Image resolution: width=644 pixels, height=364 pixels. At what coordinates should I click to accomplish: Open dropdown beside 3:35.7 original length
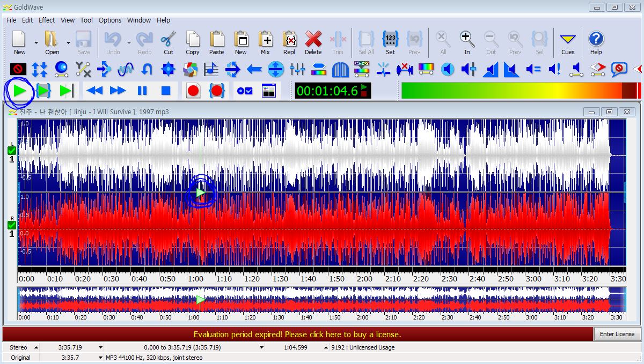pyautogui.click(x=100, y=358)
